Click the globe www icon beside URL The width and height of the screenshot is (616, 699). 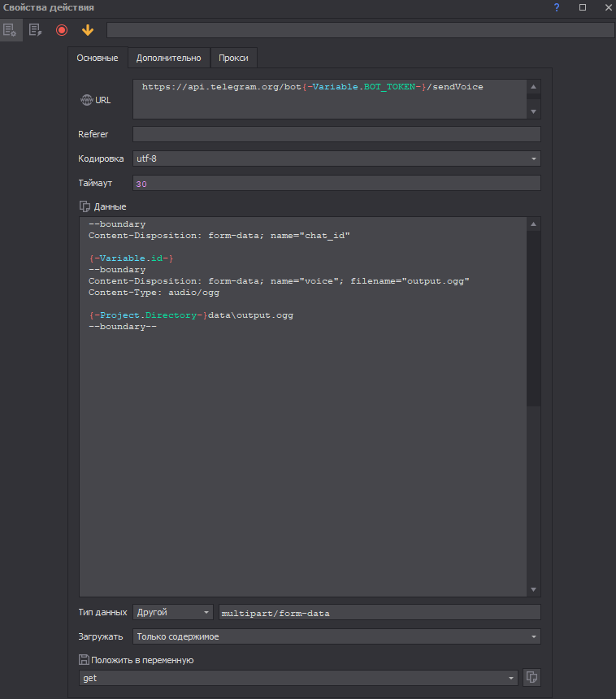coord(86,100)
